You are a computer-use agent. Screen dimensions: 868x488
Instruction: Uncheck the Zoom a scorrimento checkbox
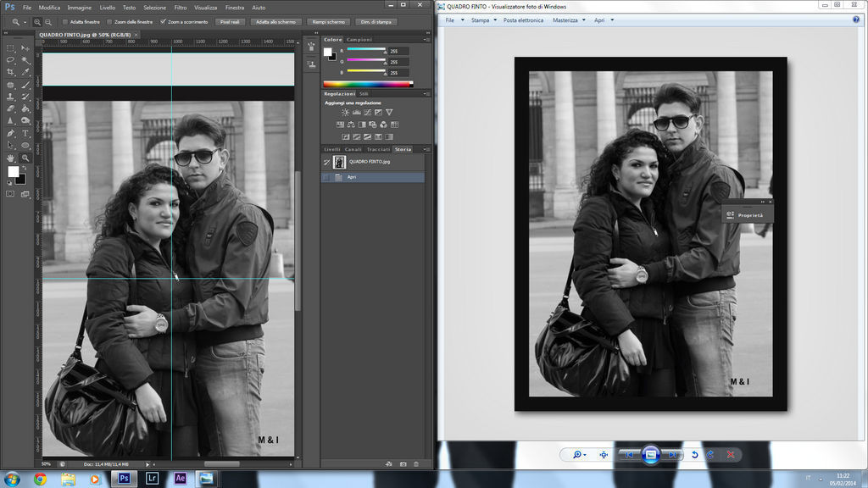click(x=163, y=22)
